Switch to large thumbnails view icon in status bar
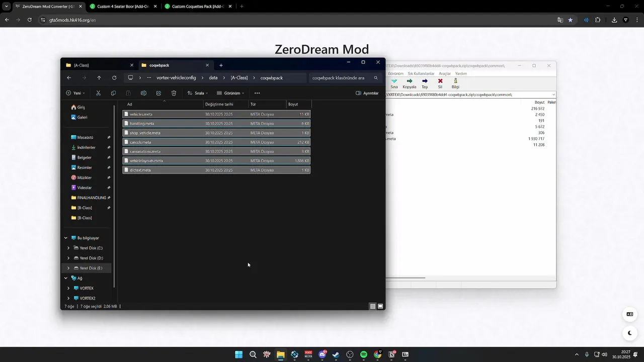This screenshot has width=644, height=362. tap(380, 306)
